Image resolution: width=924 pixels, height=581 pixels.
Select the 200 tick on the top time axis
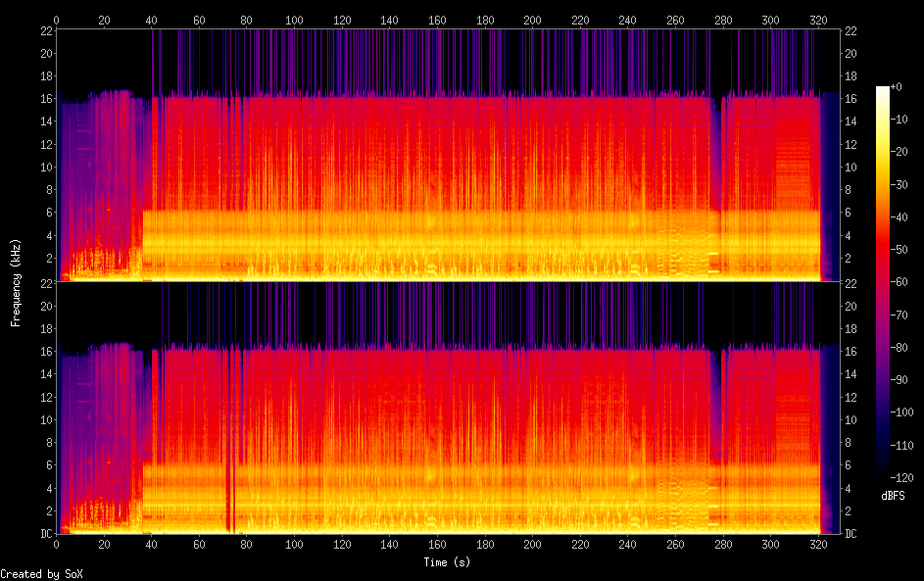point(532,20)
